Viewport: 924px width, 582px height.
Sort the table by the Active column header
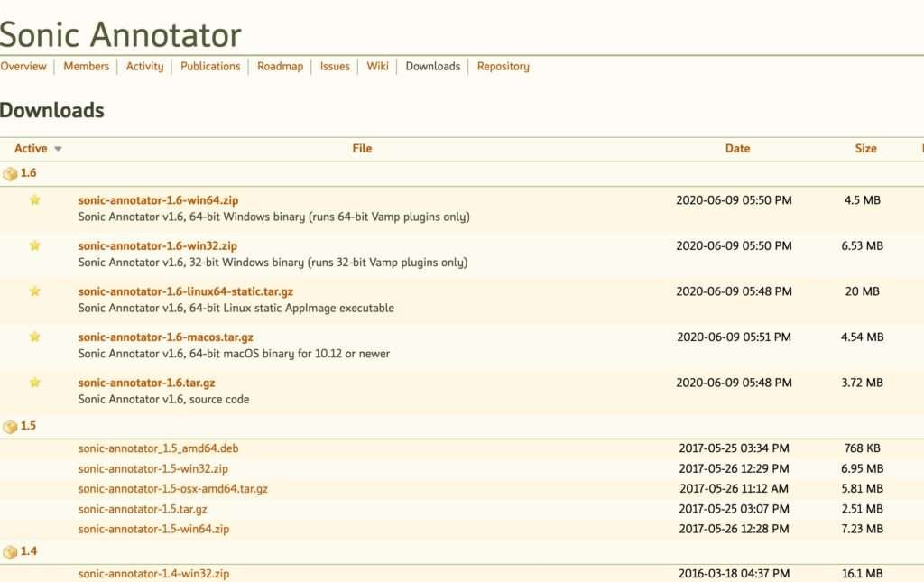(x=31, y=149)
